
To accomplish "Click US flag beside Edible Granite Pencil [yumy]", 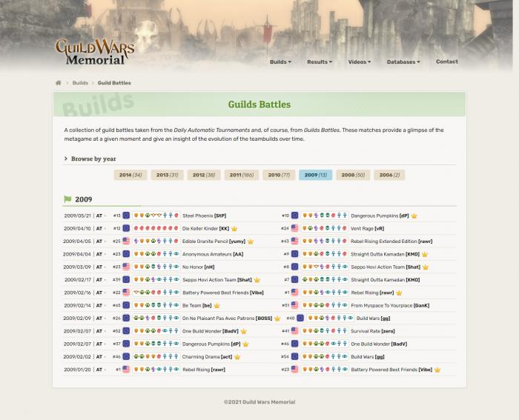I will pos(126,241).
